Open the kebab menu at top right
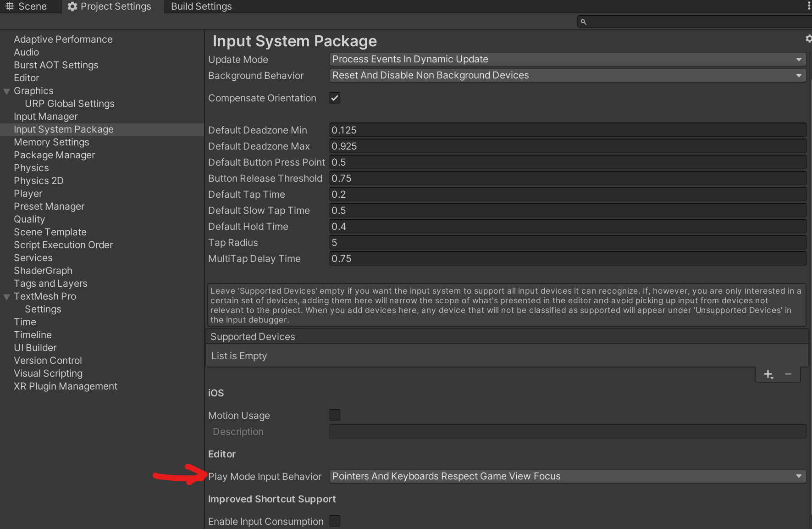The height and width of the screenshot is (529, 812). tap(809, 6)
